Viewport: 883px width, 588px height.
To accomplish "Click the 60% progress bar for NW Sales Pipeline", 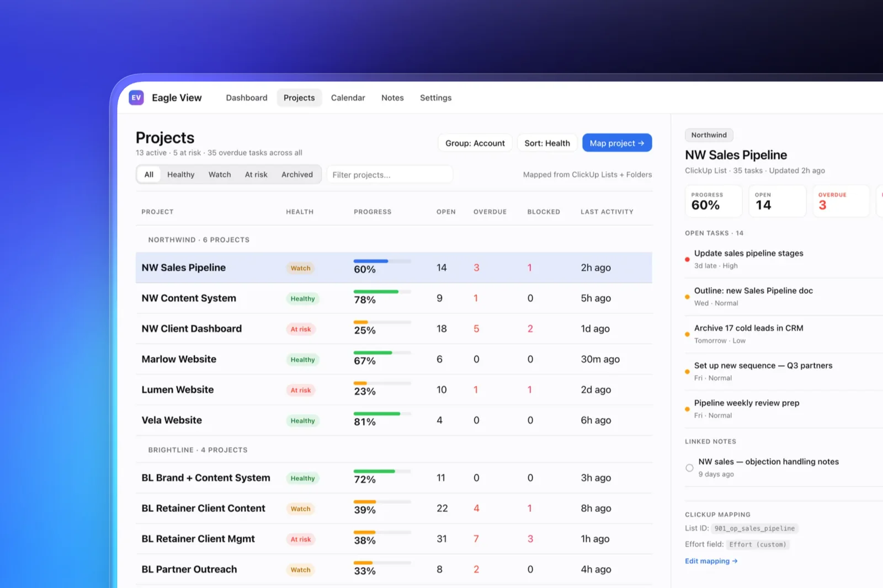I will click(382, 261).
